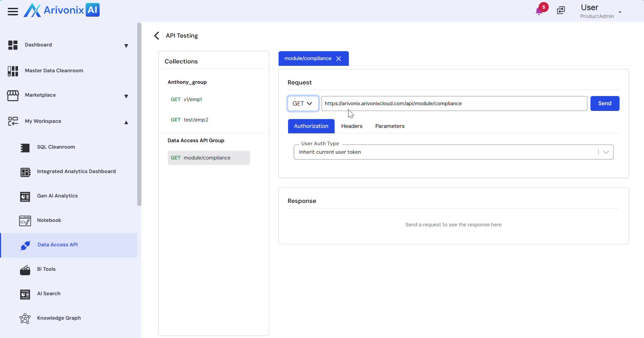Expand the Dashboard sidebar section
This screenshot has width=644, height=338.
tap(126, 45)
